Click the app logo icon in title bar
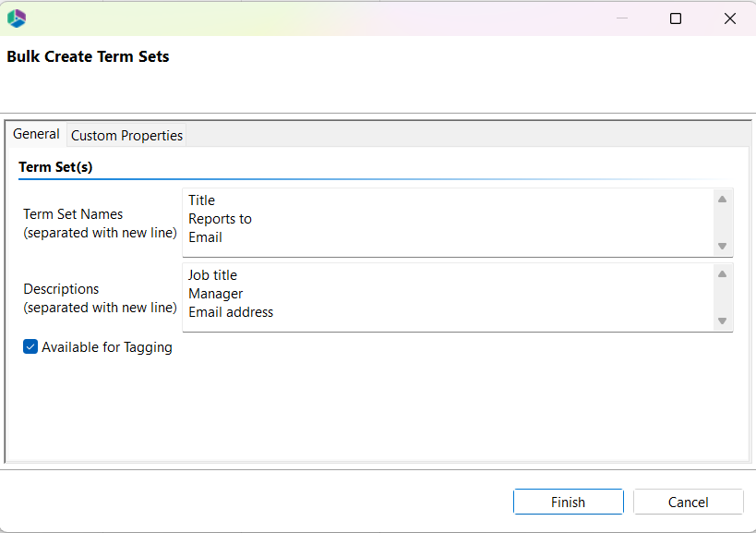The image size is (756, 533). [x=17, y=18]
